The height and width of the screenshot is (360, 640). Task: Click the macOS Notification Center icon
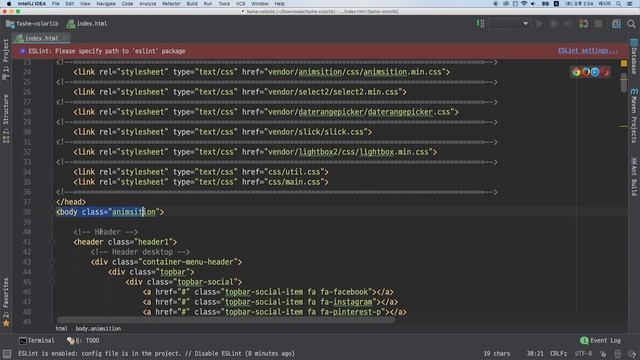[x=629, y=4]
